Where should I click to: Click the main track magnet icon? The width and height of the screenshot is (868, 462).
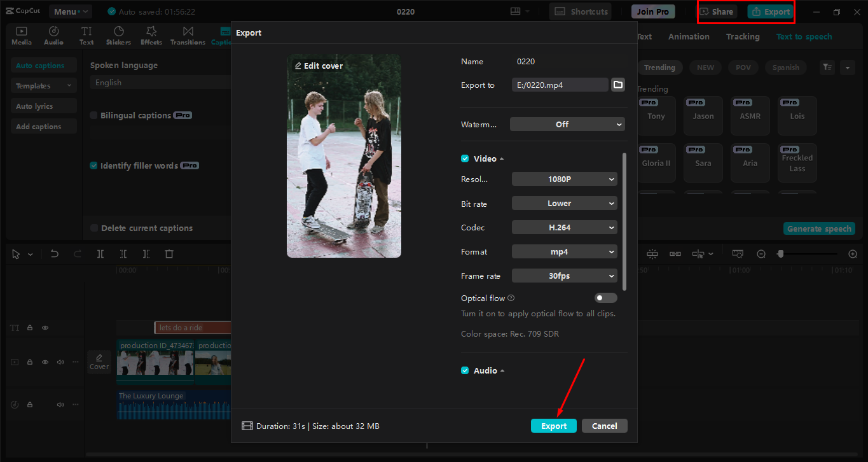[652, 254]
